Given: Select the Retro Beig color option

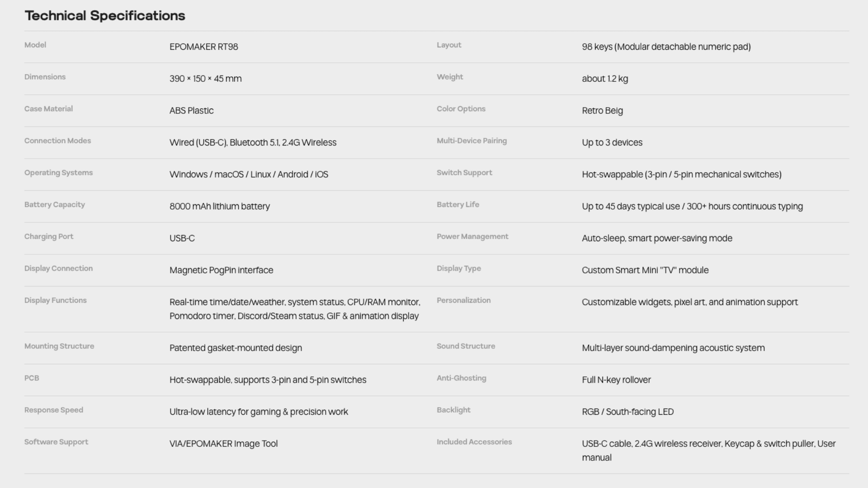Looking at the screenshot, I should tap(602, 111).
